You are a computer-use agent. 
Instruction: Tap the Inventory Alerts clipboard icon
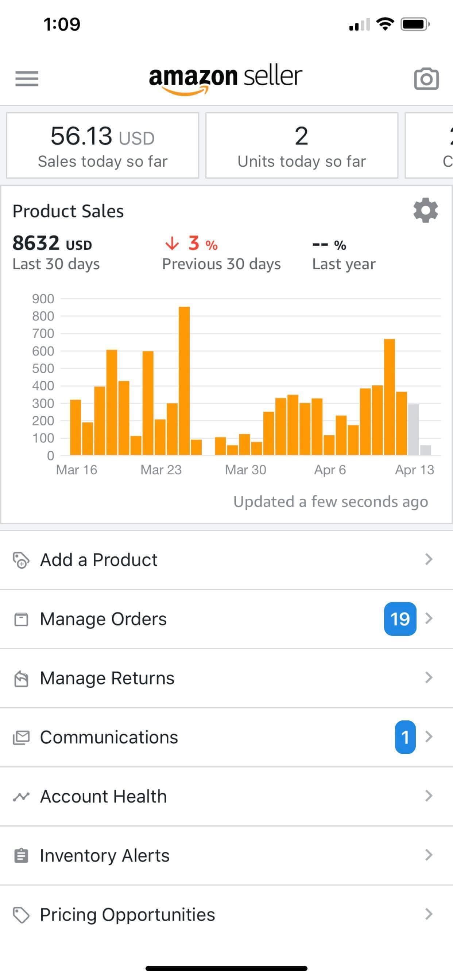click(21, 856)
